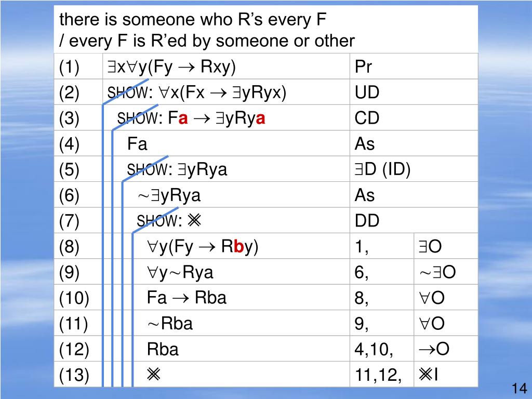
Task: Select the '~Rba' formula in line 11
Action: 170,323
